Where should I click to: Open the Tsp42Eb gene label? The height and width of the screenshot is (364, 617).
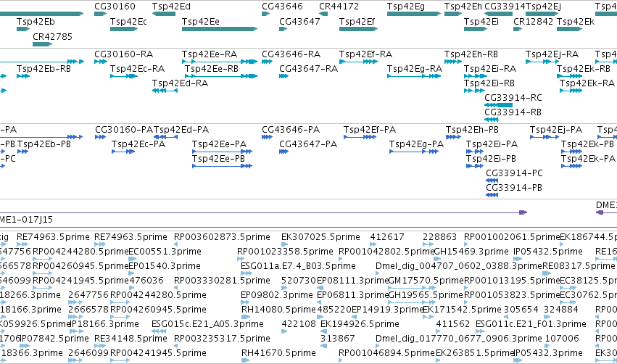point(36,21)
